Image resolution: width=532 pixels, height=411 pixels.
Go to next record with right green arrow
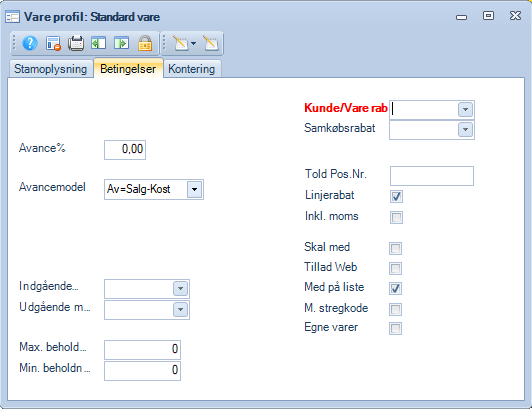121,43
